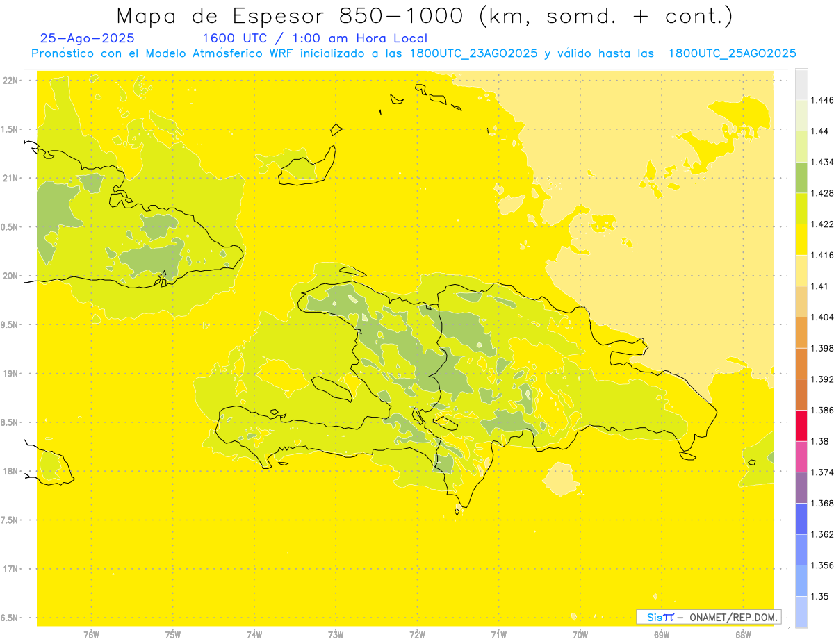Click the legend value '1.398'
The image size is (834, 644).
point(822,348)
